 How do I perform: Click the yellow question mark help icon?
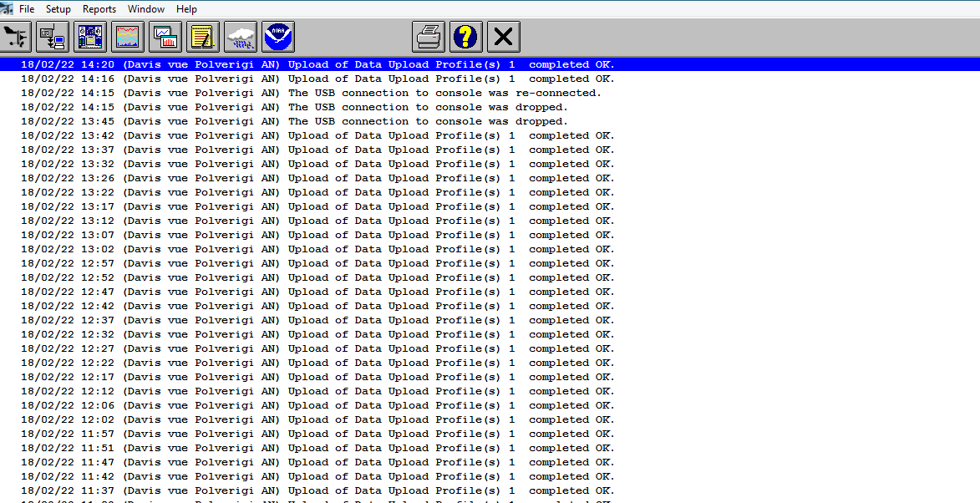466,37
